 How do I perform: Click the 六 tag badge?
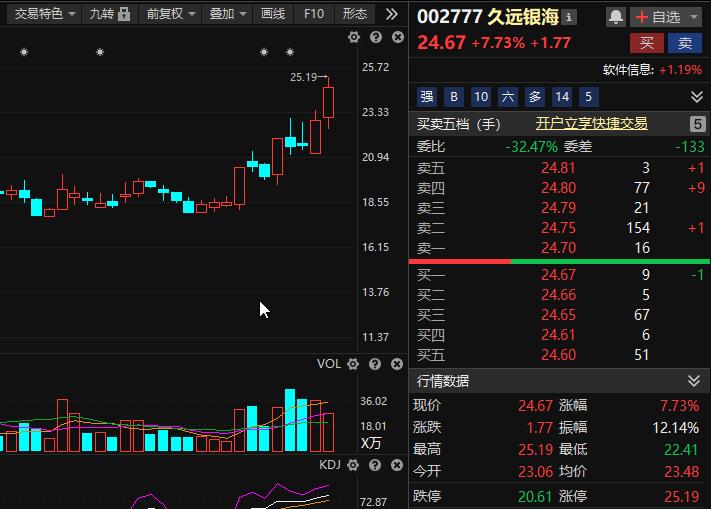[x=508, y=97]
